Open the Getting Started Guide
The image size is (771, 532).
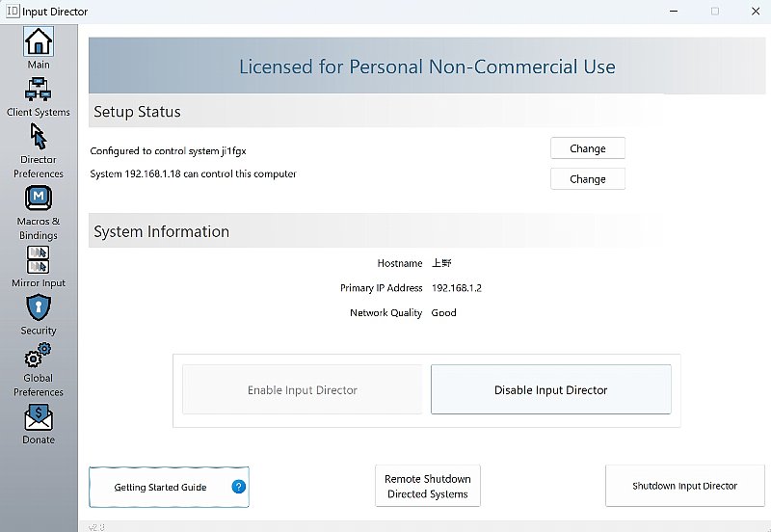pyautogui.click(x=169, y=487)
